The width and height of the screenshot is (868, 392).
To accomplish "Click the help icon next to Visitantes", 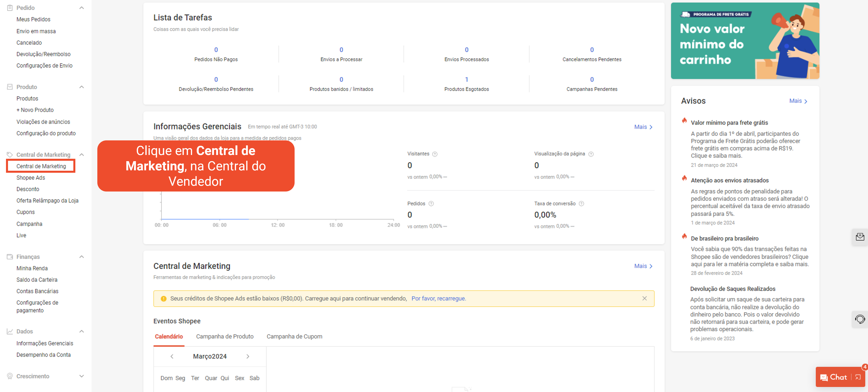I will coord(435,154).
